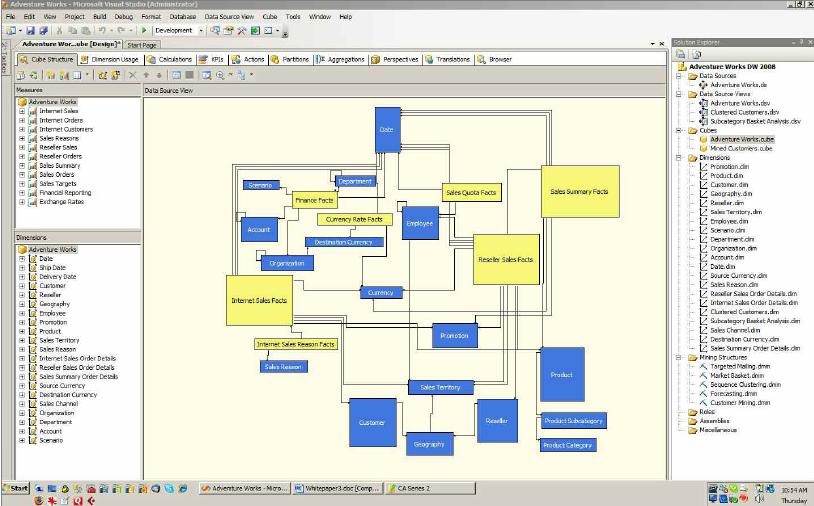Collapse the Mining Structures folder
The image size is (814, 506).
pyautogui.click(x=679, y=358)
